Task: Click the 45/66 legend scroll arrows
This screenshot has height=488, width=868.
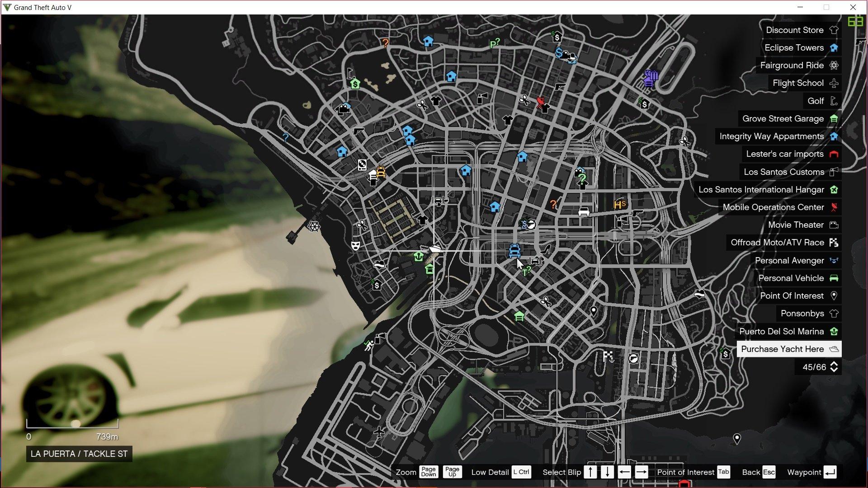Action: [834, 367]
